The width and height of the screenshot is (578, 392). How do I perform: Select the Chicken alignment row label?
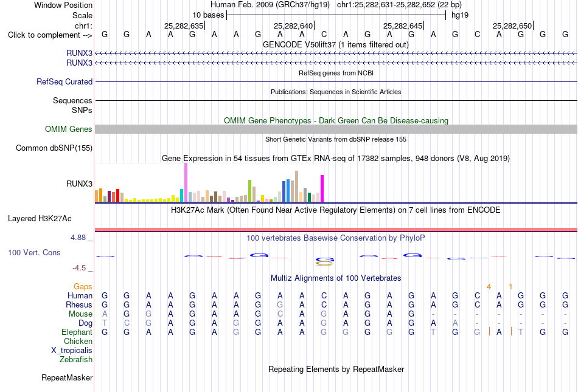coord(78,341)
